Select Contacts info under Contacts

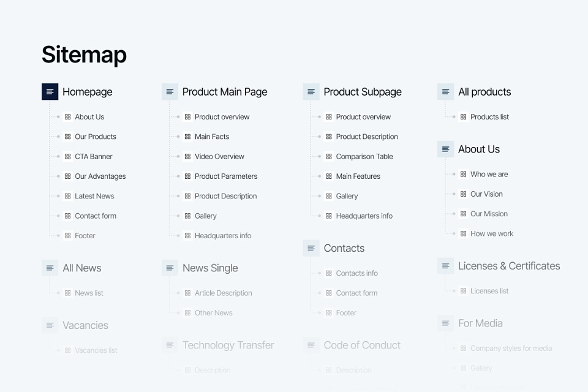pyautogui.click(x=356, y=273)
